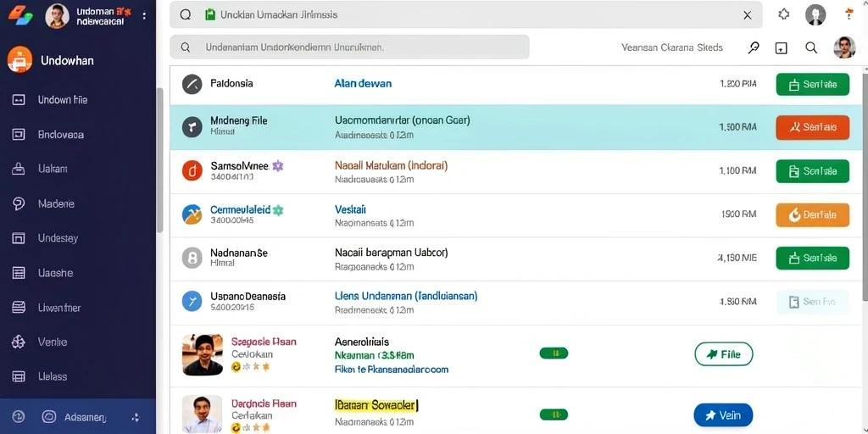Clear the top address bar with X
This screenshot has width=868, height=434.
tap(748, 15)
